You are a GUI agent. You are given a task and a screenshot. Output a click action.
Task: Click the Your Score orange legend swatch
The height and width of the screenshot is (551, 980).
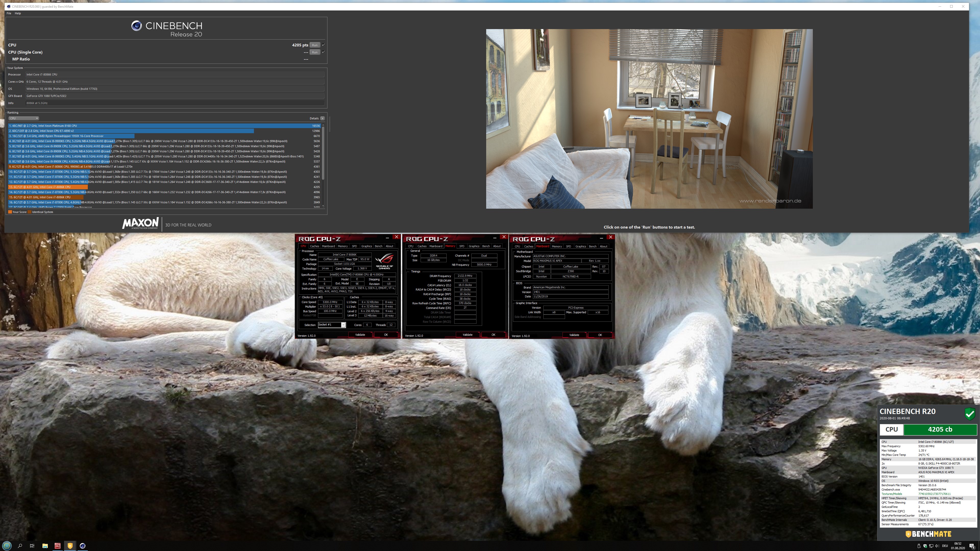[10, 212]
